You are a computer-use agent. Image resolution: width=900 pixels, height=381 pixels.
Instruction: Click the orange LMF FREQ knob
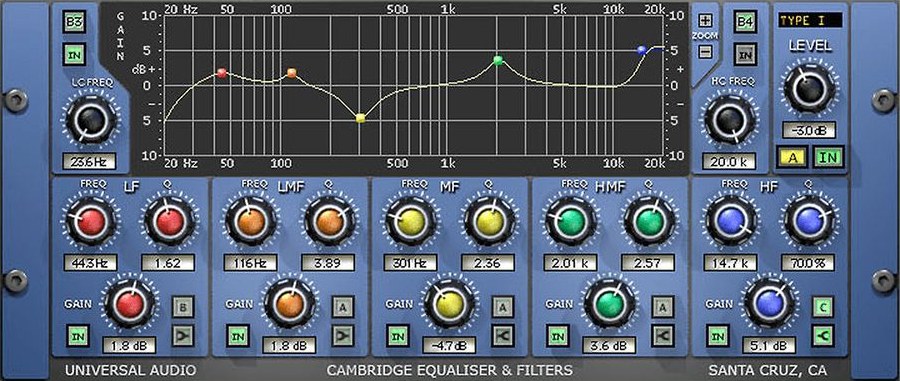(251, 221)
